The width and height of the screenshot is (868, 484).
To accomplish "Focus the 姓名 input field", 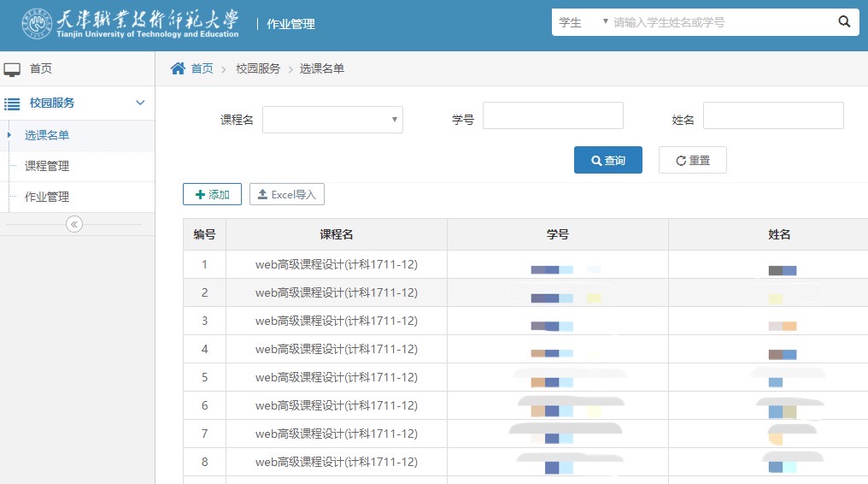I will pyautogui.click(x=773, y=115).
